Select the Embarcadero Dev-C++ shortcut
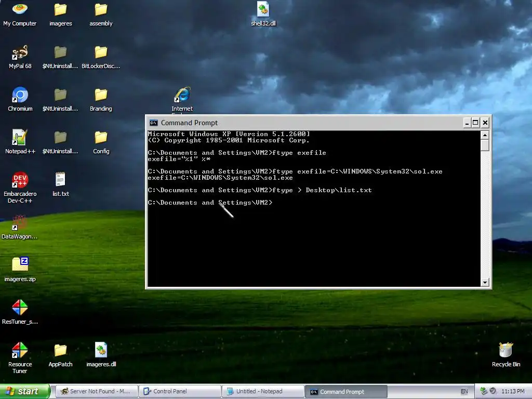Image resolution: width=532 pixels, height=399 pixels. pos(20,188)
